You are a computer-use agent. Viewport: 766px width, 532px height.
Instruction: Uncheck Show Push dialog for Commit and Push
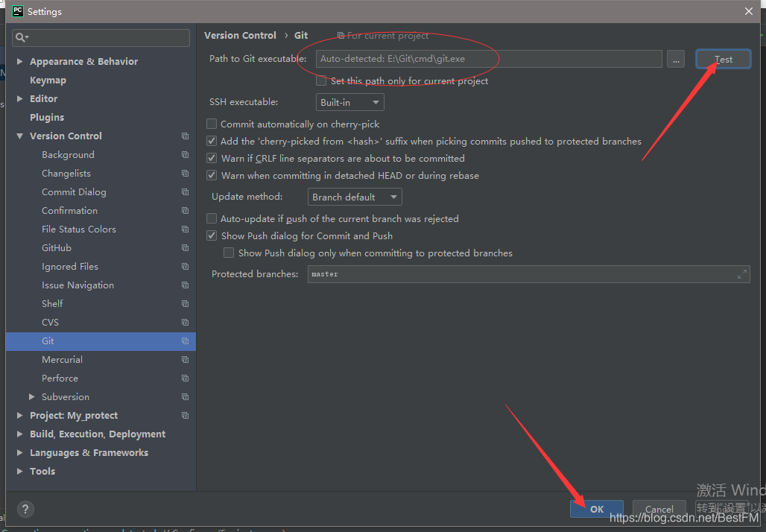(x=212, y=235)
